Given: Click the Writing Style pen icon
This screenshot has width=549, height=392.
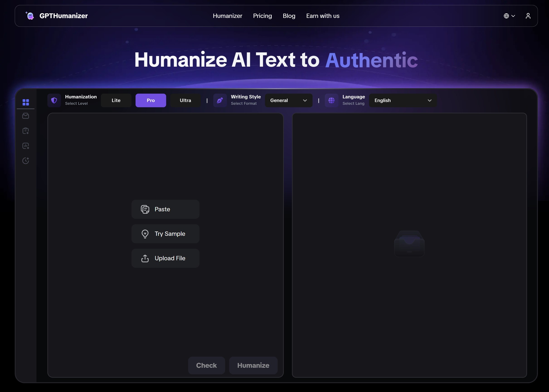Looking at the screenshot, I should (x=220, y=100).
